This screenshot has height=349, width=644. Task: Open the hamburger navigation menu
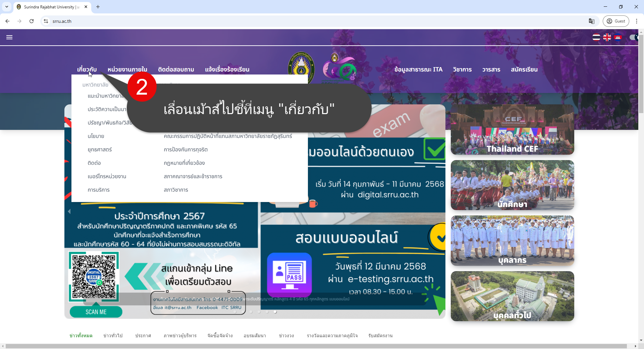[x=9, y=37]
